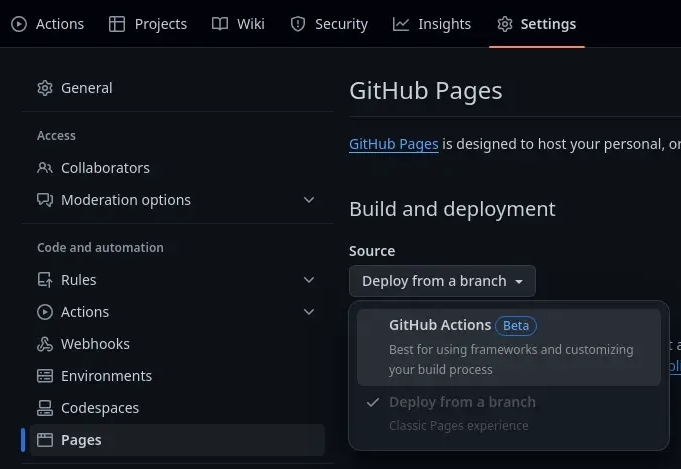Viewport: 681px width, 469px height.
Task: Click the checkmark next to Deploy from a branch
Action: (x=373, y=402)
